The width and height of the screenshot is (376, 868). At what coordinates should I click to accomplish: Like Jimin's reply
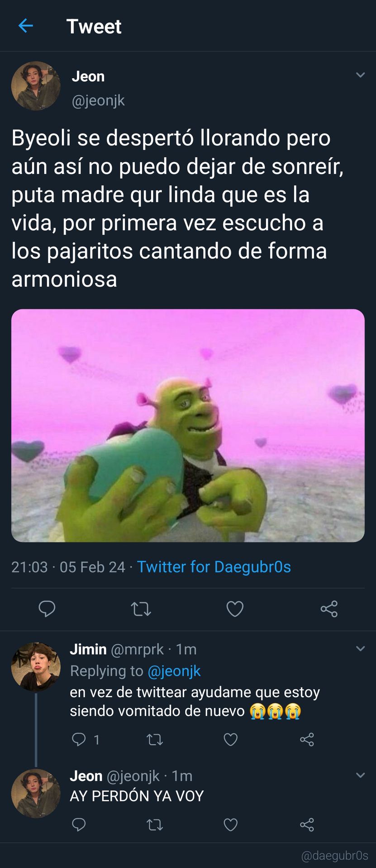(x=231, y=740)
